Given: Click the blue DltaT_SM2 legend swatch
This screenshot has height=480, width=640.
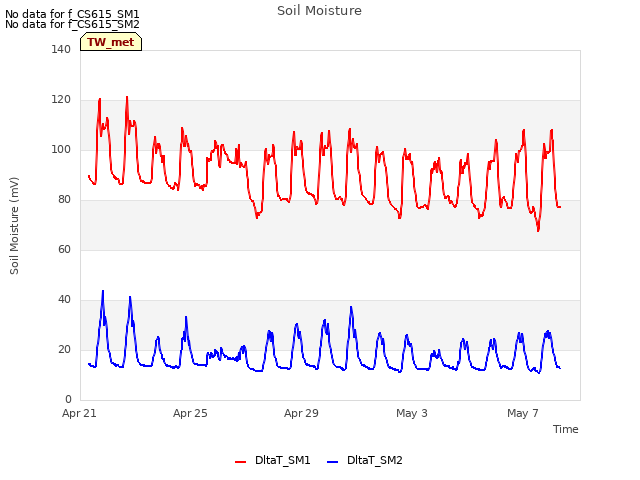Looking at the screenshot, I should click(x=333, y=462).
